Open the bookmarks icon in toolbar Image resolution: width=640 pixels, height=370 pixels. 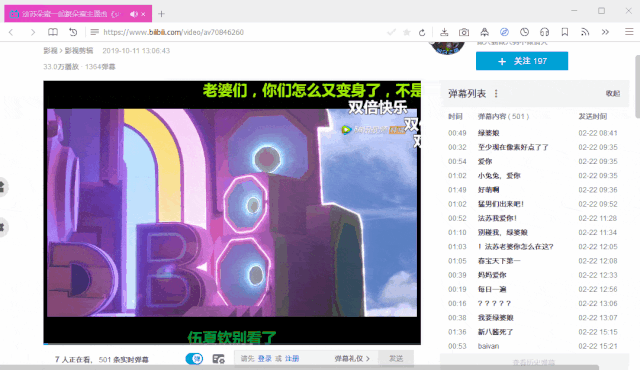(x=564, y=32)
